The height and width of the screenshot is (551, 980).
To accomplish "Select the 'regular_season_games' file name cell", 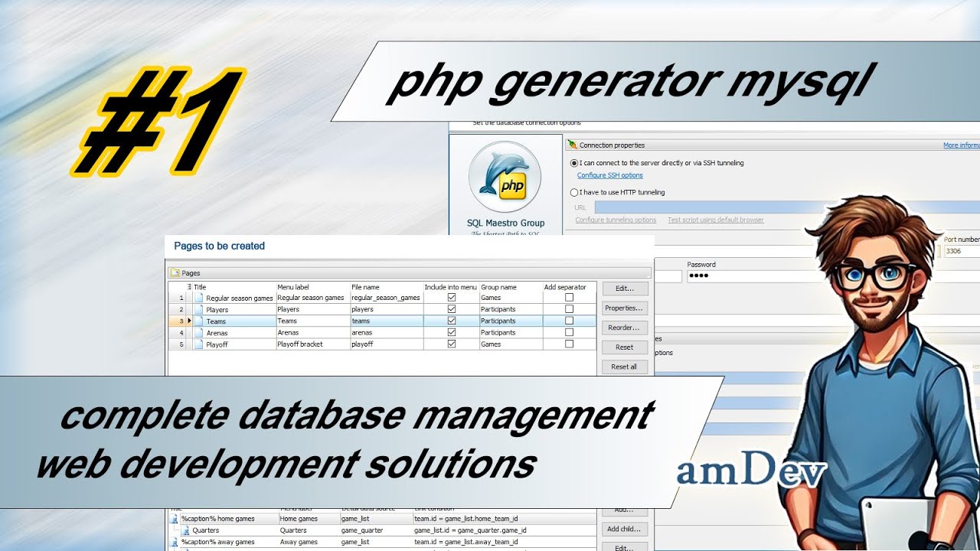I will pos(386,298).
